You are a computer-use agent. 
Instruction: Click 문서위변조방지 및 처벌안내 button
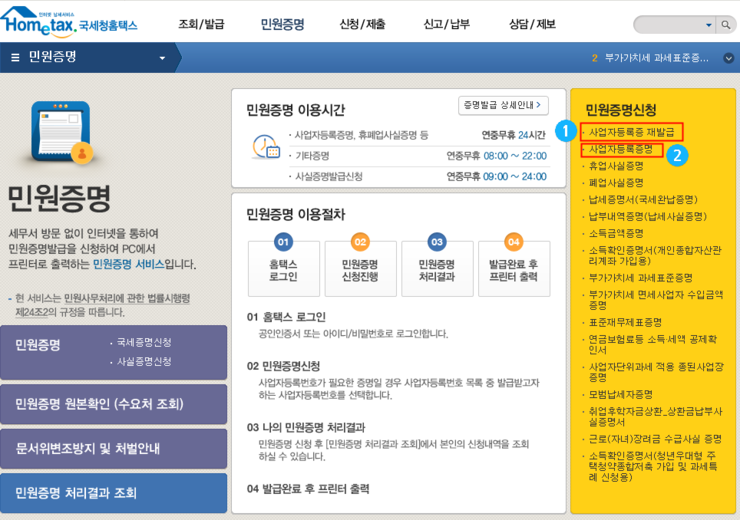coord(113,448)
